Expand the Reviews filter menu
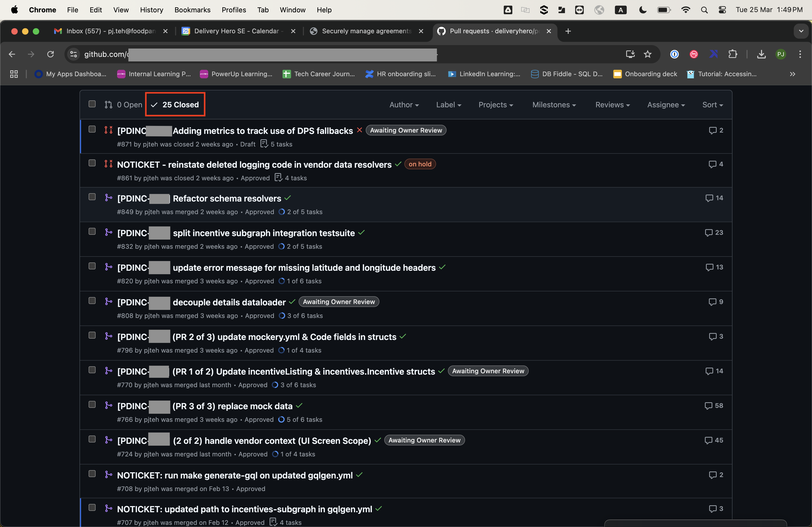Viewport: 812px width, 527px height. click(612, 105)
